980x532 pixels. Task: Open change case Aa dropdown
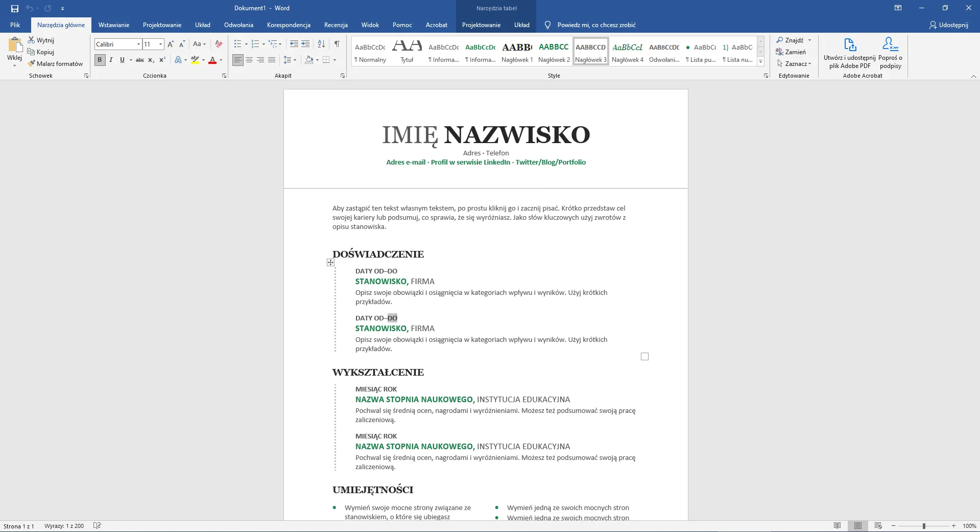(x=199, y=44)
